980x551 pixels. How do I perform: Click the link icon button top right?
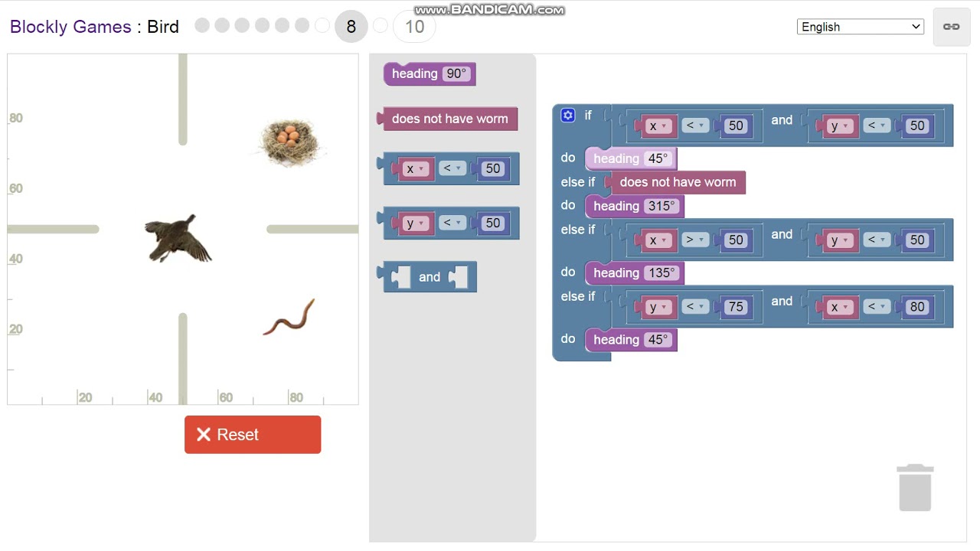point(952,27)
